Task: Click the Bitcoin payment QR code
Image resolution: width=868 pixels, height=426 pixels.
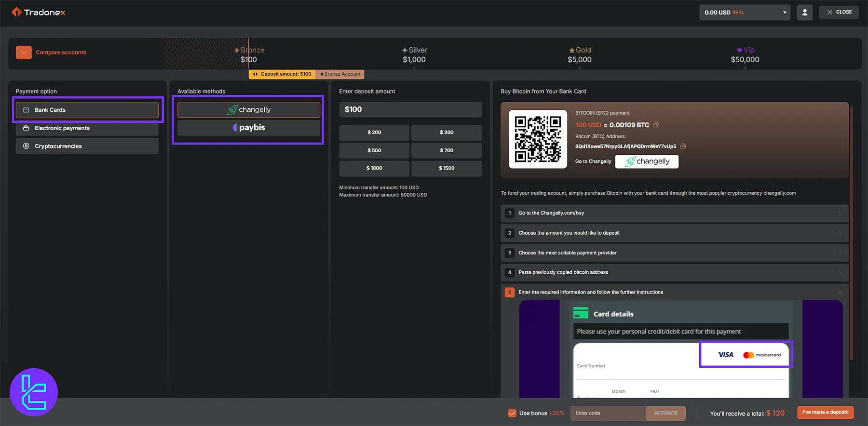Action: pos(538,139)
